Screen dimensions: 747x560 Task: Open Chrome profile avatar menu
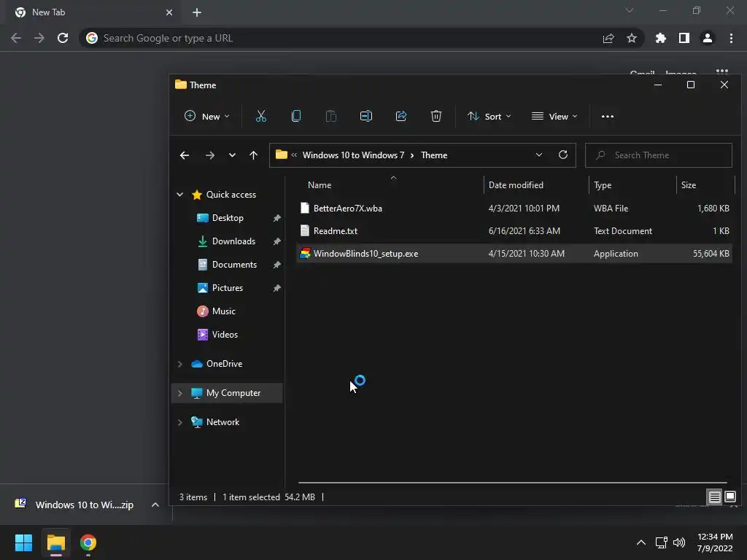[x=708, y=38]
